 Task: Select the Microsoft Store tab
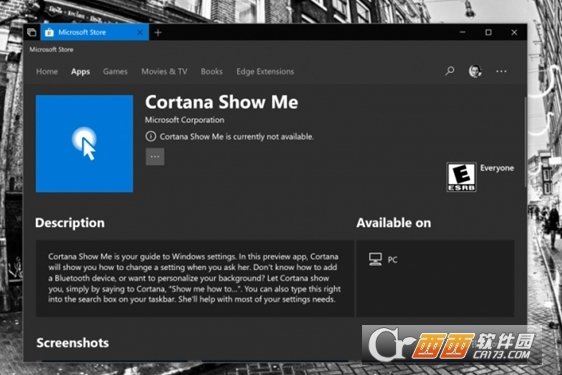(95, 33)
